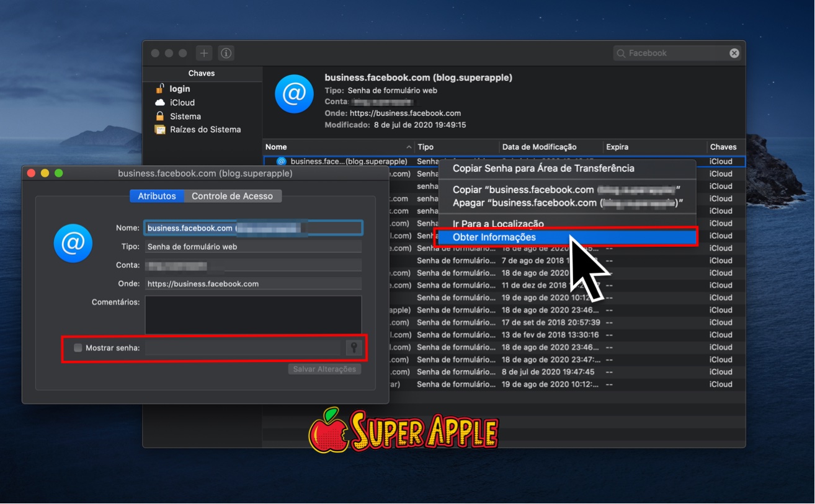Click the plus add-item toolbar icon
The image size is (815, 504).
[203, 53]
